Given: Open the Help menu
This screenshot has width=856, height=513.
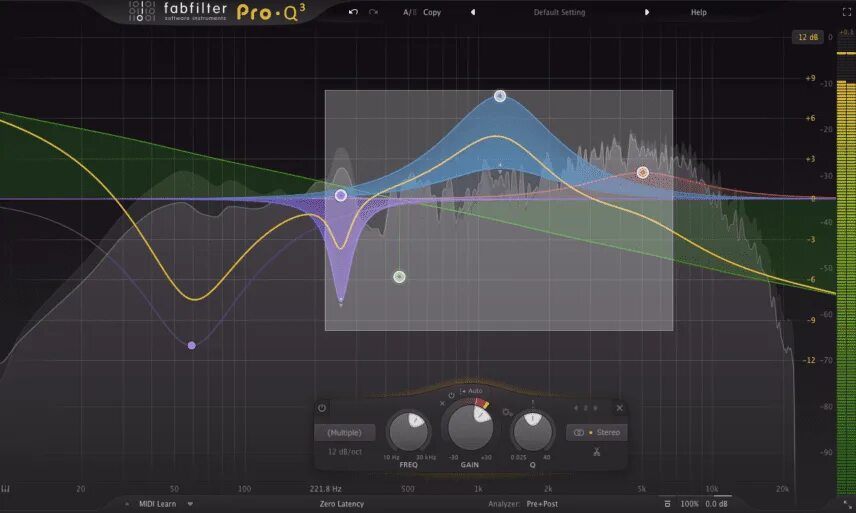Looking at the screenshot, I should 699,12.
